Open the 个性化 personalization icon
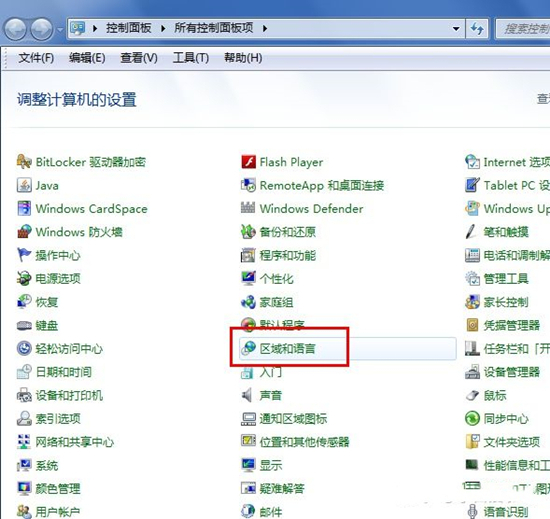 [x=248, y=278]
